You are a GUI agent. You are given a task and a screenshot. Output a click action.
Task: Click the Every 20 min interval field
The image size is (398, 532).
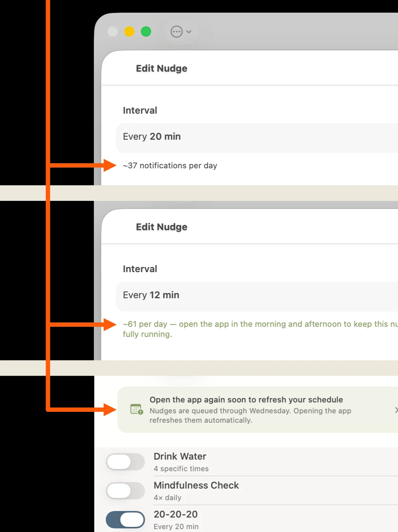[257, 138]
